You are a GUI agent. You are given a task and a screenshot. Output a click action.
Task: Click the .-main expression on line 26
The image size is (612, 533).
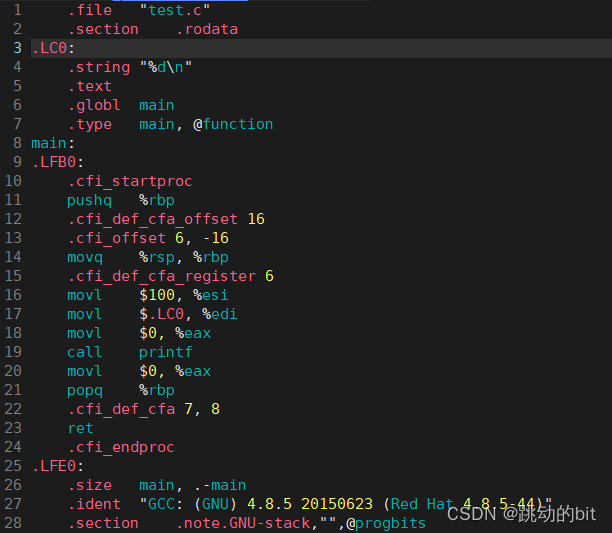click(x=220, y=485)
